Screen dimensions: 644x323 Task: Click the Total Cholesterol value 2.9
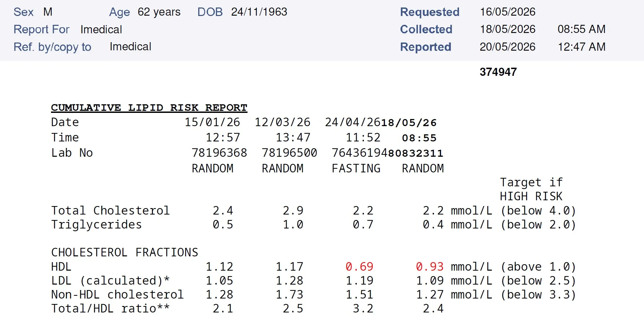293,211
